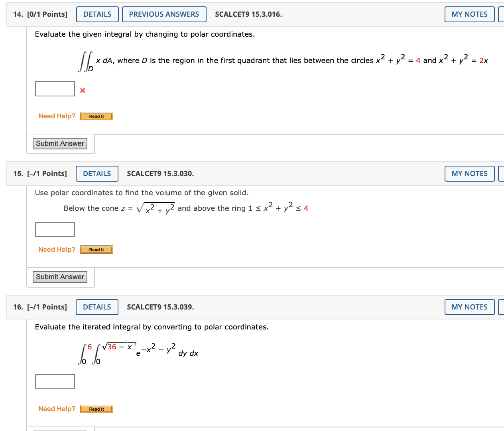Click answer box for iterated integral question 16
The height and width of the screenshot is (431, 504).
click(55, 382)
